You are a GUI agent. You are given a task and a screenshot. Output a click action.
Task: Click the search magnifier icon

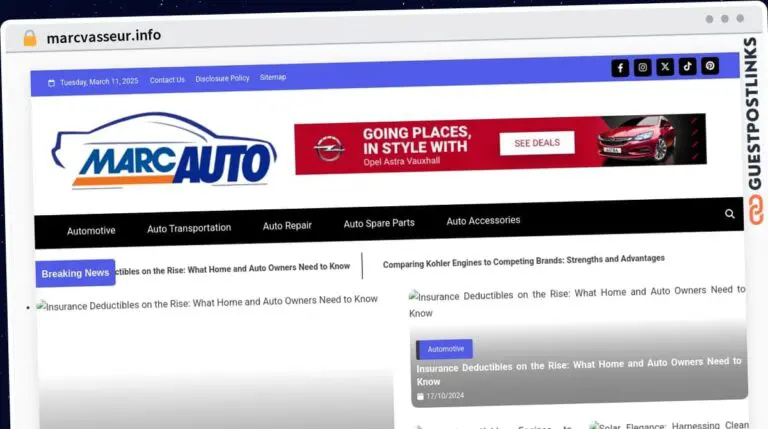730,214
